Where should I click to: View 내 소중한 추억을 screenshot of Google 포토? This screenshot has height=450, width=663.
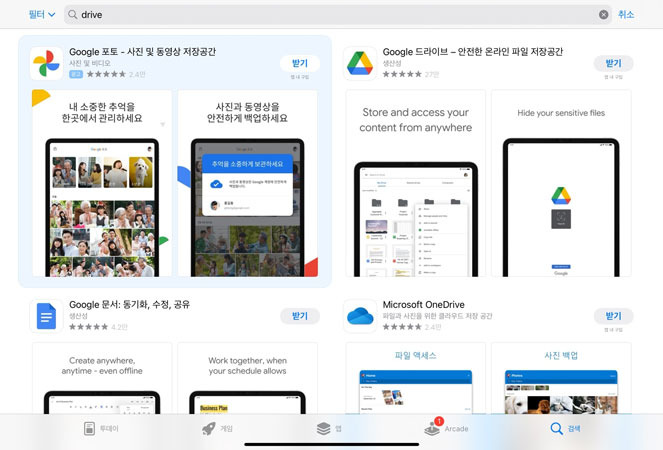[x=102, y=183]
